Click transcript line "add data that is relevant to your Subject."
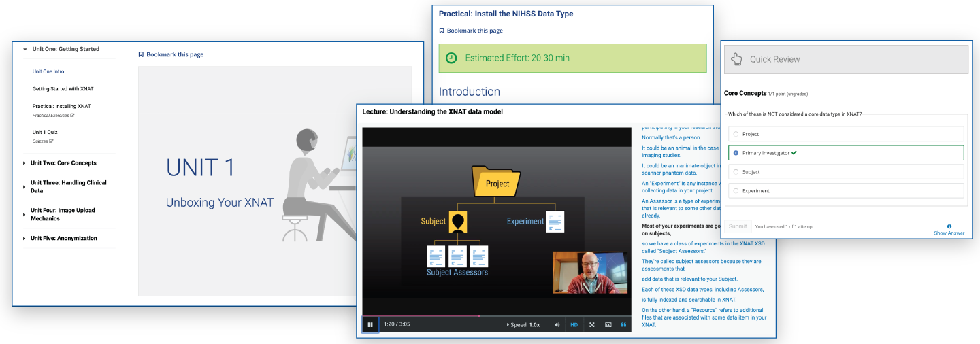Screen dimensions: 980x344 coord(689,279)
